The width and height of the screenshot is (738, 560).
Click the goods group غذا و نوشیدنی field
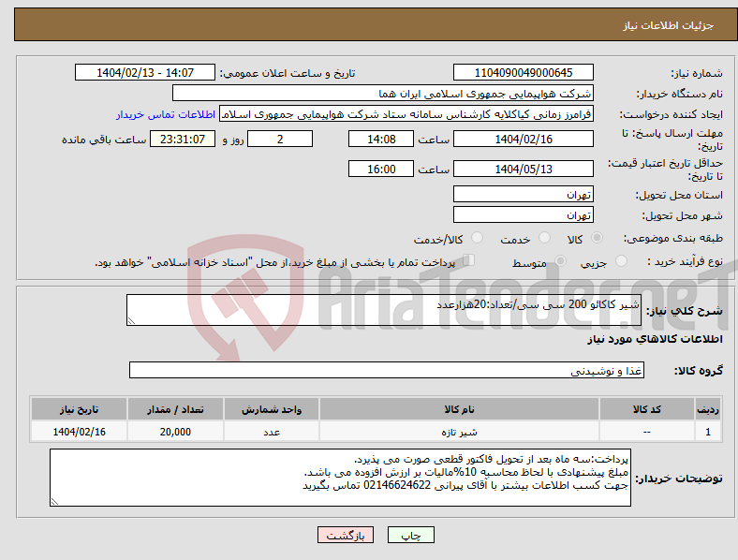[x=387, y=370]
